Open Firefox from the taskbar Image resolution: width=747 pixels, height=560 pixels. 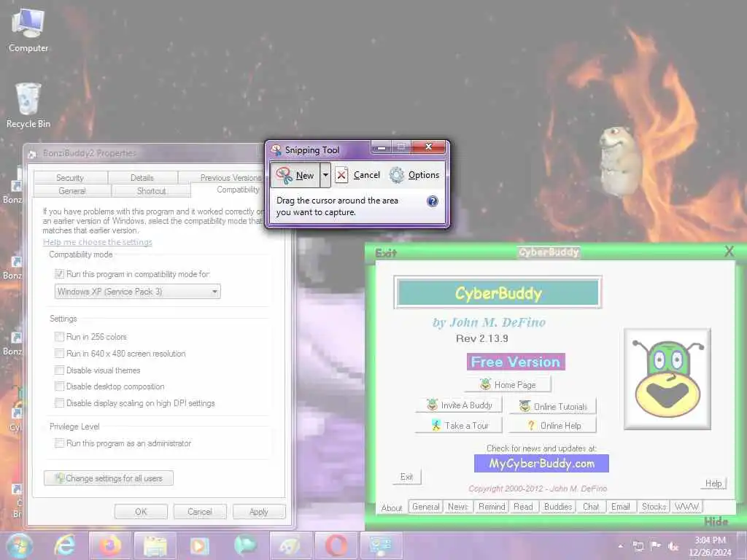click(109, 545)
